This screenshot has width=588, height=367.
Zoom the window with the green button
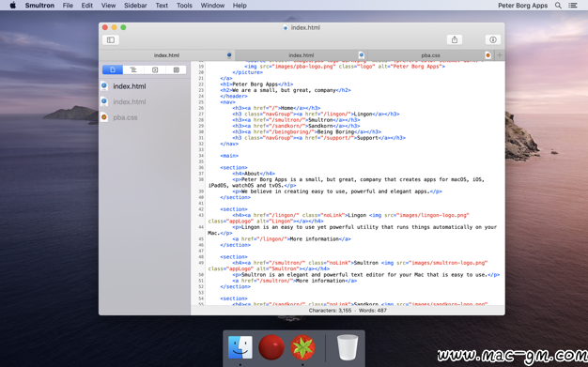point(123,27)
